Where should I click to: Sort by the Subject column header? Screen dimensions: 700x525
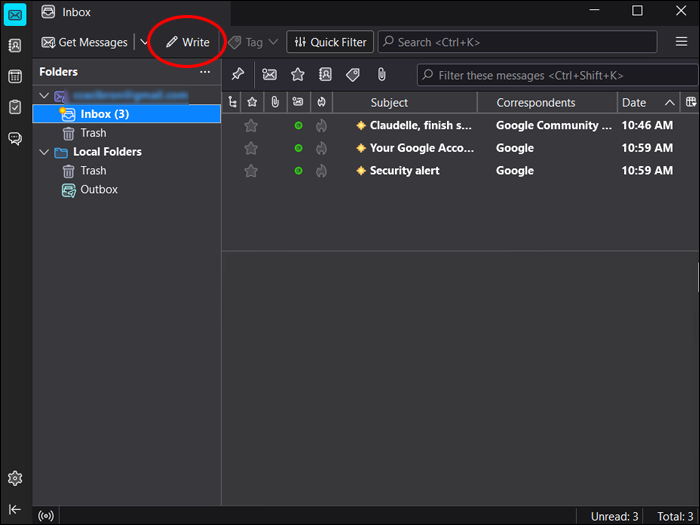click(x=405, y=103)
